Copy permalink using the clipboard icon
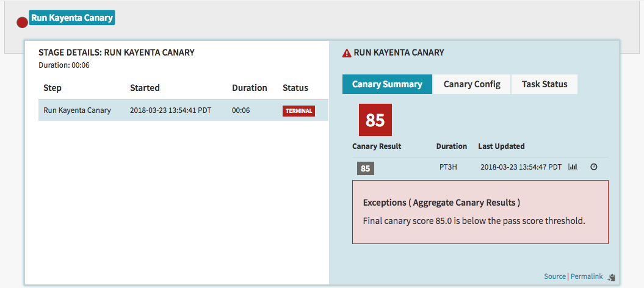Screen dimensions: 644x288 612,278
